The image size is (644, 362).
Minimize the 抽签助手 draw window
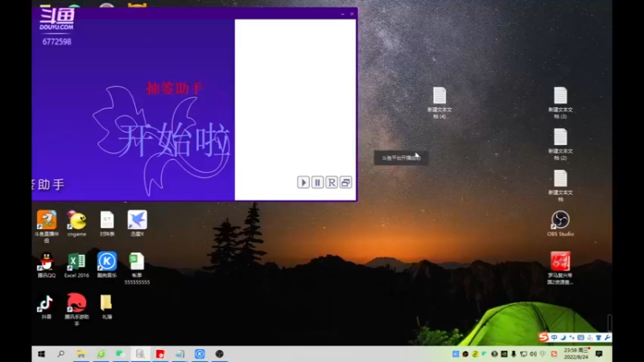[x=343, y=14]
